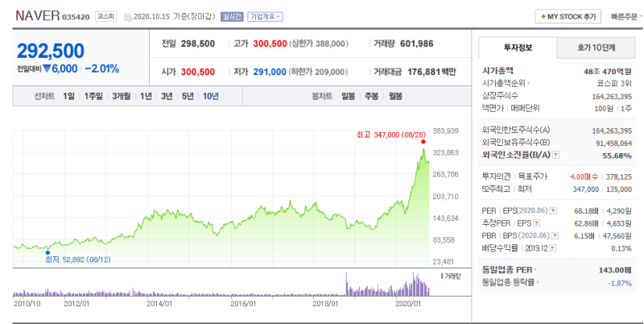
Task: Click the 거래대금 value 176,881 백만
Action: 431,72
